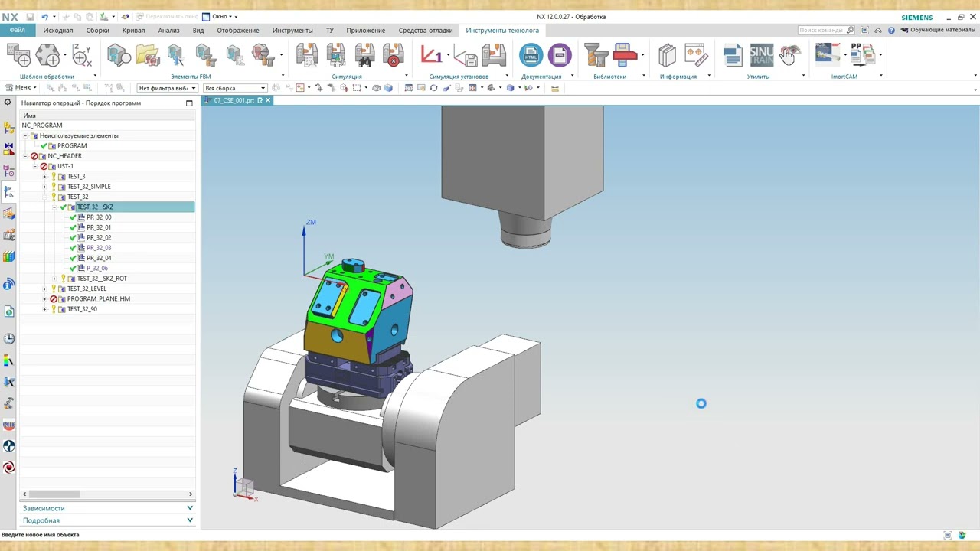Image resolution: width=980 pixels, height=551 pixels.
Task: Click the first machine simulation icon in Симуляция
Action: point(307,55)
